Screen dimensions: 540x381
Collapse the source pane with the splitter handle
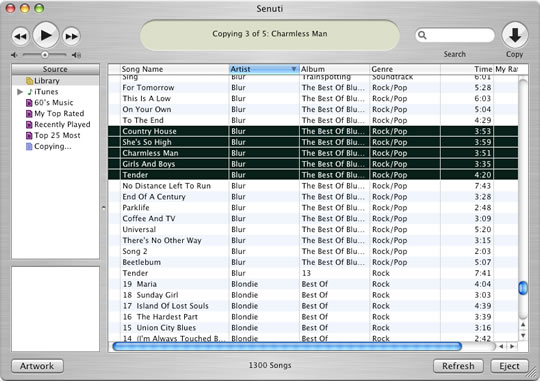click(x=104, y=207)
